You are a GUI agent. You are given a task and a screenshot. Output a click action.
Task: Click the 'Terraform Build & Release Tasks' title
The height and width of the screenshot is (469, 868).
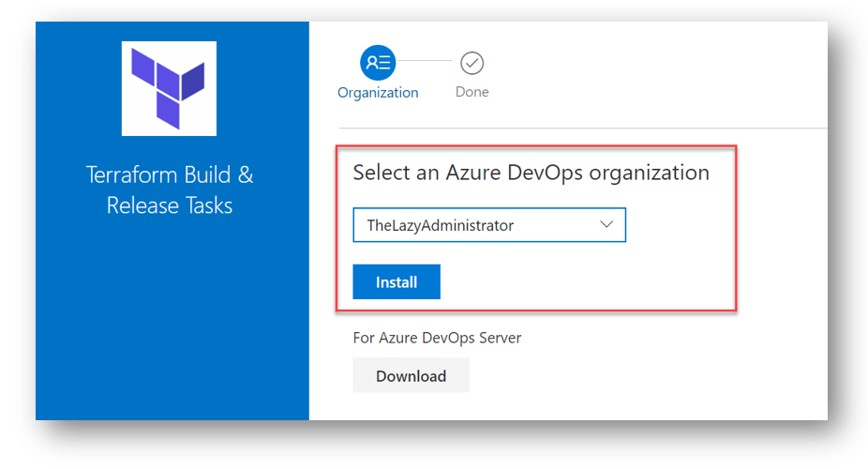pyautogui.click(x=170, y=189)
